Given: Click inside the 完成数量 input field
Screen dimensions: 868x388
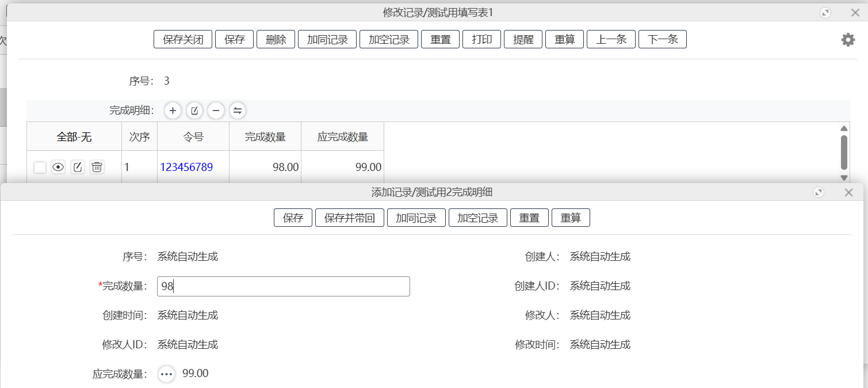Looking at the screenshot, I should [x=283, y=286].
